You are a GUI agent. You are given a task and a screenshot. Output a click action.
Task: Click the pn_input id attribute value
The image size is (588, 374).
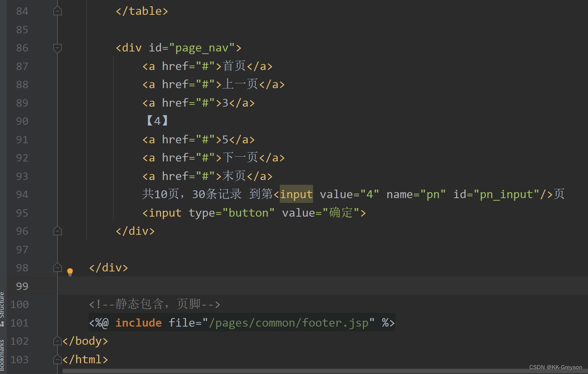pos(506,194)
